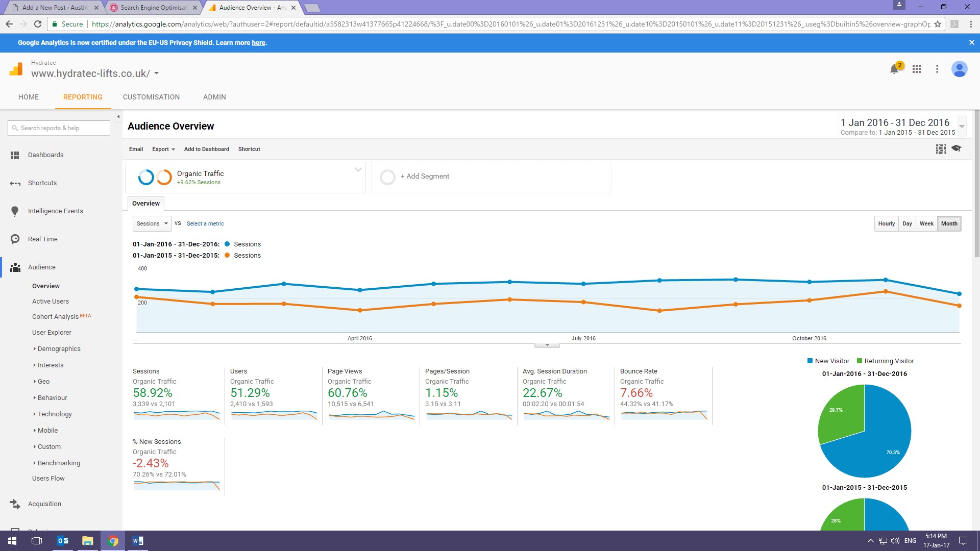Open the ADMIN tab
Viewport: 980px width, 551px height.
(x=214, y=97)
